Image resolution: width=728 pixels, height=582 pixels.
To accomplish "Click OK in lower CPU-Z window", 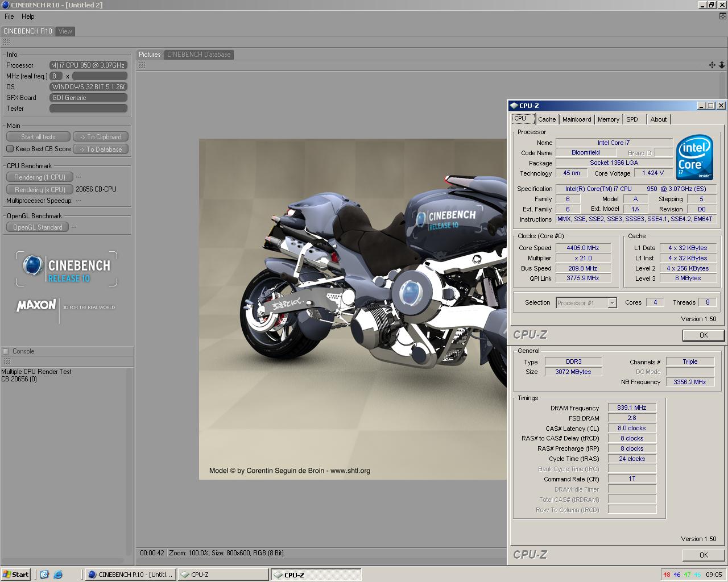I will click(x=704, y=555).
